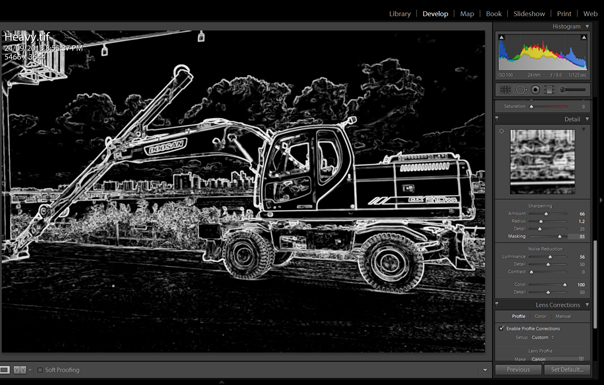Click the Luminance value 56
The width and height of the screenshot is (604, 385).
tap(582, 257)
